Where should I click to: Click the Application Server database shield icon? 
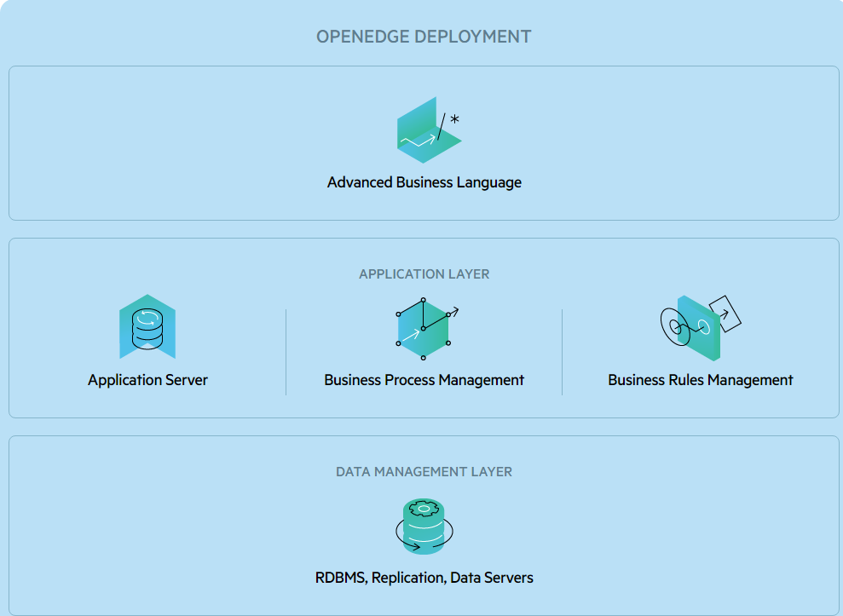(148, 326)
